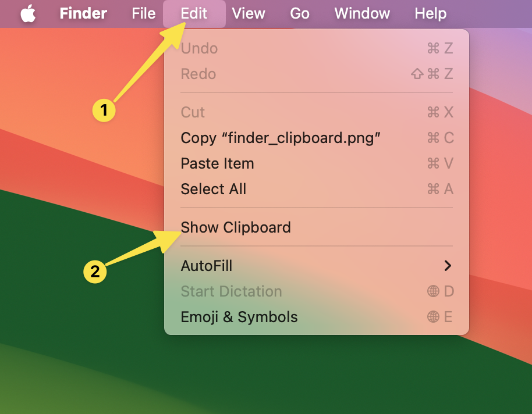532x414 pixels.
Task: Open the View menu
Action: 249,13
